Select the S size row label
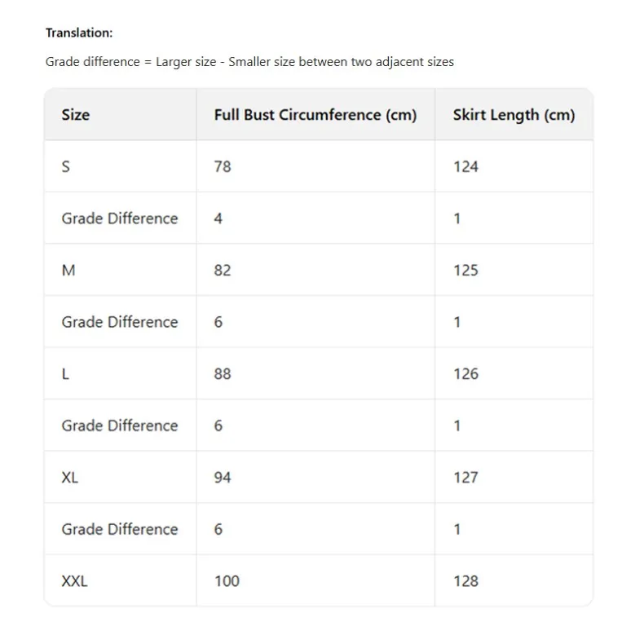 (66, 166)
